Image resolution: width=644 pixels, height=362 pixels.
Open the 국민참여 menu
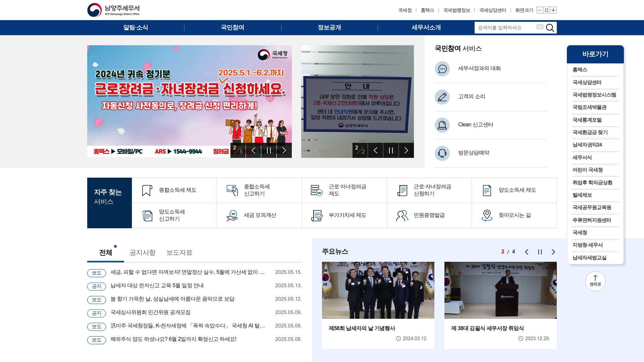[232, 27]
